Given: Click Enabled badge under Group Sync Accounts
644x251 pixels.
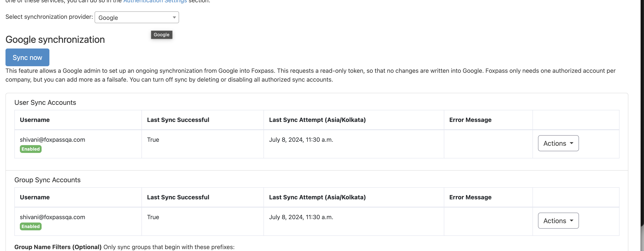Looking at the screenshot, I should click(x=31, y=227).
